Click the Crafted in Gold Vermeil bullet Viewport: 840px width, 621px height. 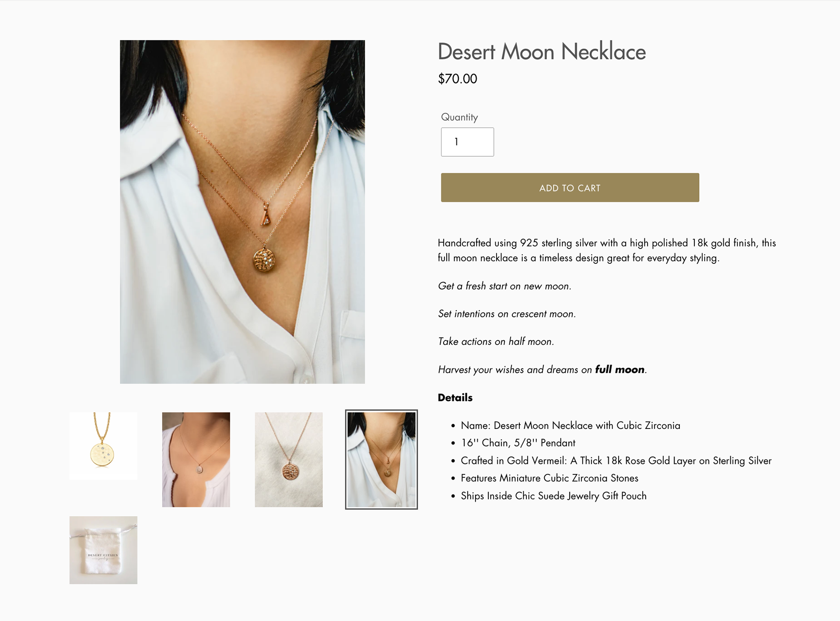(x=616, y=461)
